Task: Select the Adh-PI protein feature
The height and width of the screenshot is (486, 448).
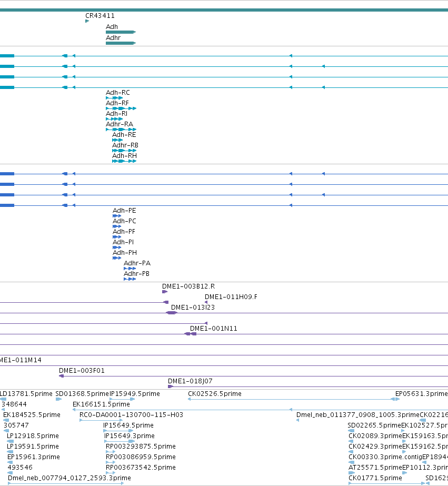Action: coord(117,247)
